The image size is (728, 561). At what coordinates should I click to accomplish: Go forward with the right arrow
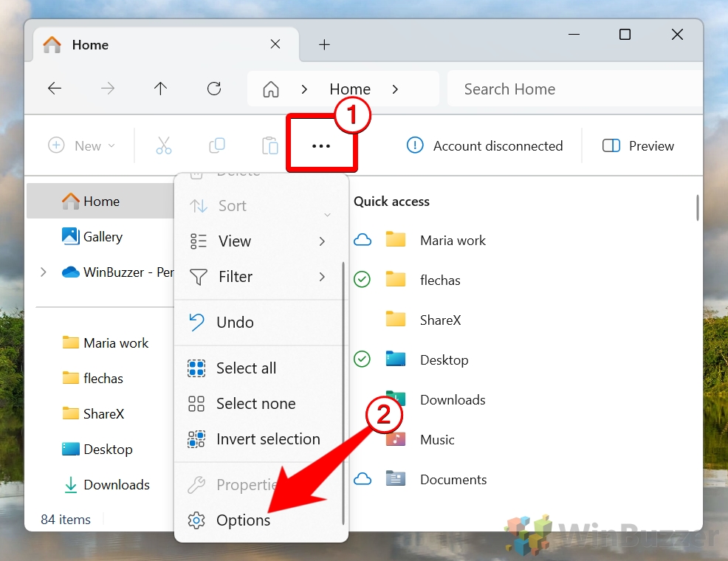pos(108,88)
